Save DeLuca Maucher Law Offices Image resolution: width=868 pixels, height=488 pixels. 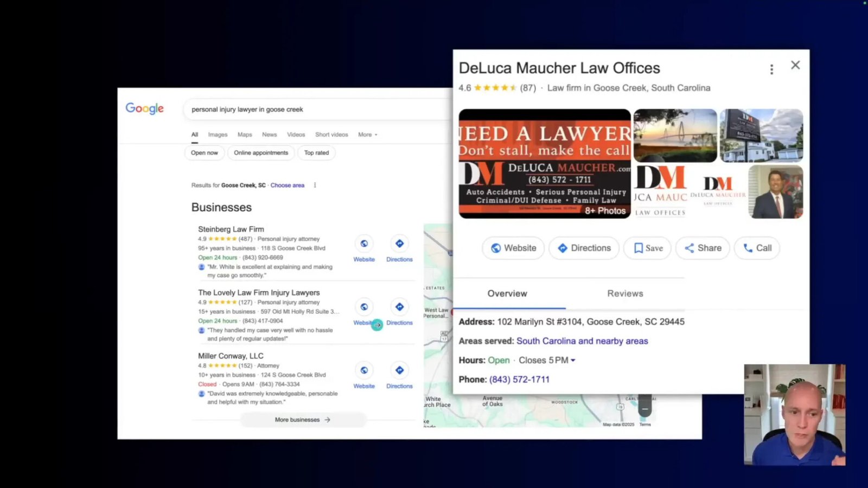(x=648, y=248)
